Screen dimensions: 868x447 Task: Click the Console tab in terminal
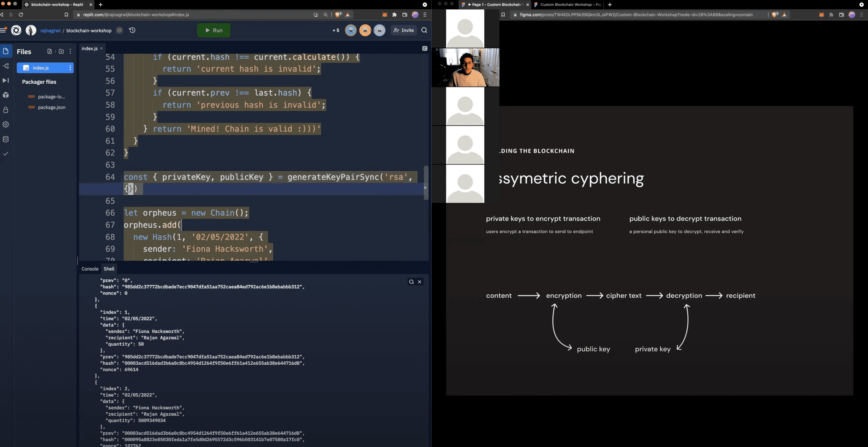(x=89, y=269)
